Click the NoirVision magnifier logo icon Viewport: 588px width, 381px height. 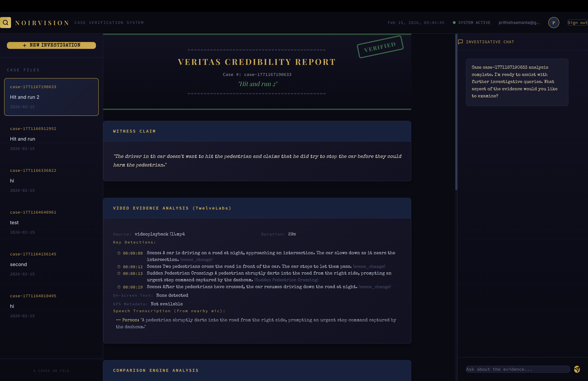pos(6,23)
